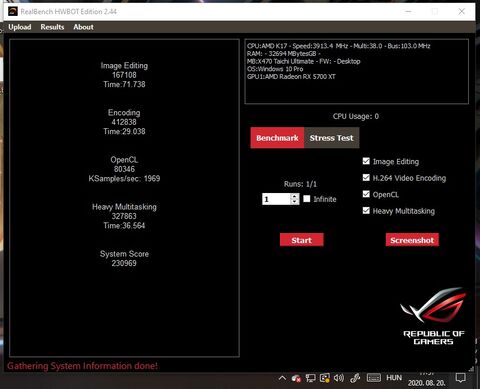Increase runs with the spinner up arrow
480x389 pixels.
tap(295, 196)
